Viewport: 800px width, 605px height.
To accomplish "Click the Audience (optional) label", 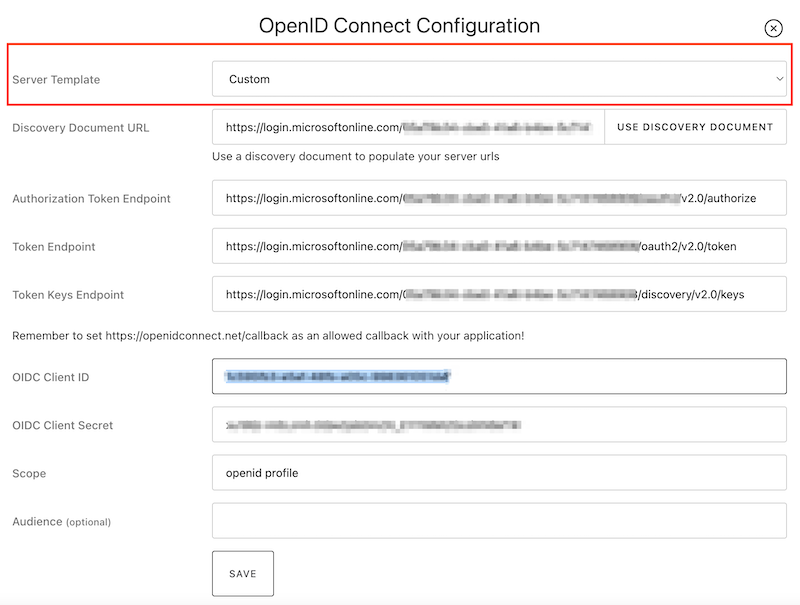I will click(61, 522).
